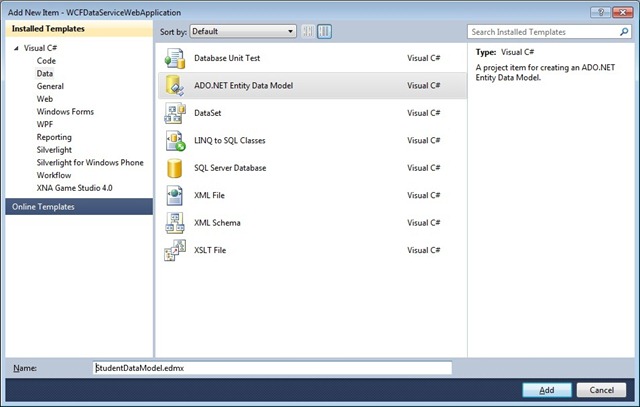Collapse the Visual C# tree node
The width and height of the screenshot is (640, 407).
point(15,47)
